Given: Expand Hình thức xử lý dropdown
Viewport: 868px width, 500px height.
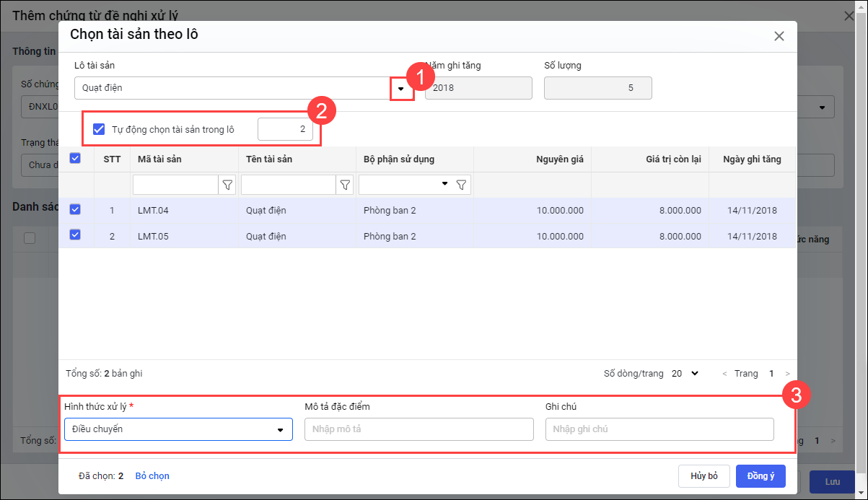Looking at the screenshot, I should (x=280, y=430).
